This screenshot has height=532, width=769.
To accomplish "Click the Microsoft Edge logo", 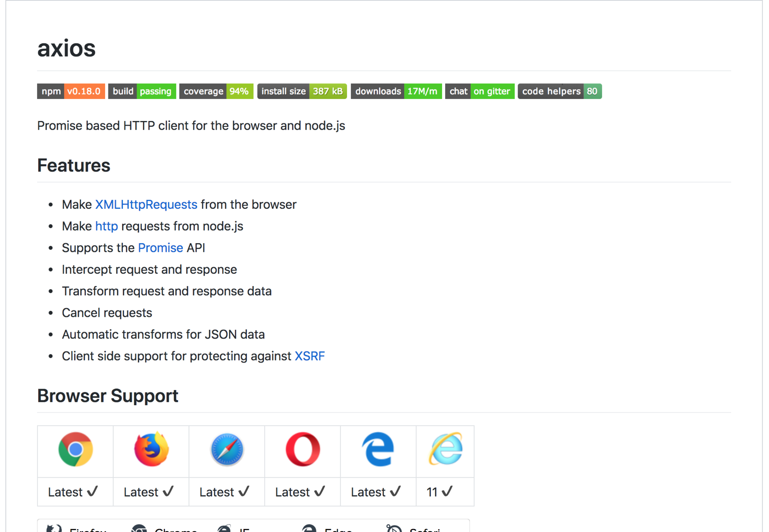I will pyautogui.click(x=378, y=449).
